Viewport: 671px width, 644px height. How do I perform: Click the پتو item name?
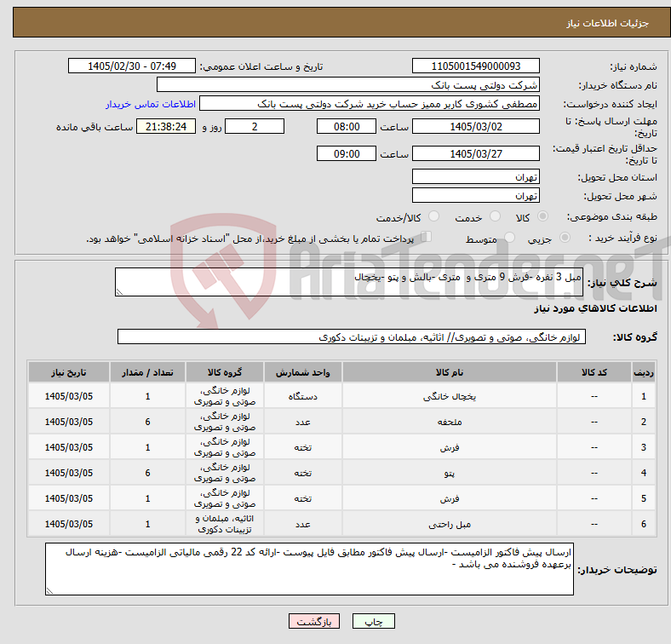click(450, 473)
